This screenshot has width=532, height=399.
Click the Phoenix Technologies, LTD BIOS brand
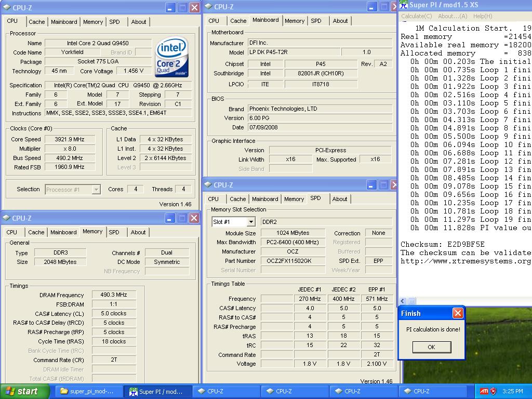320,109
